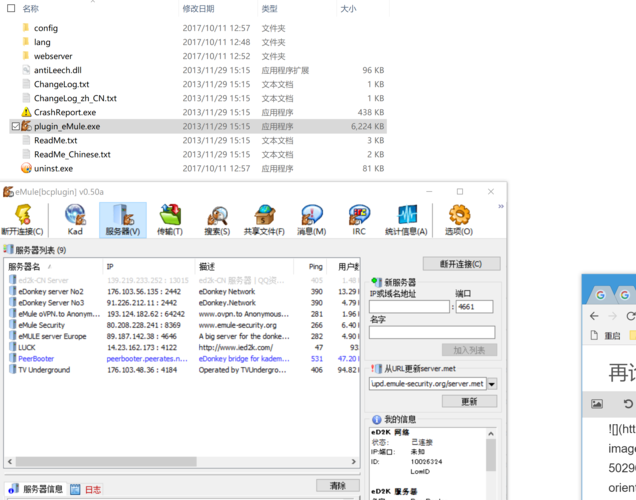Open the Transfers toolbar icon 传输(T)

[x=170, y=219]
